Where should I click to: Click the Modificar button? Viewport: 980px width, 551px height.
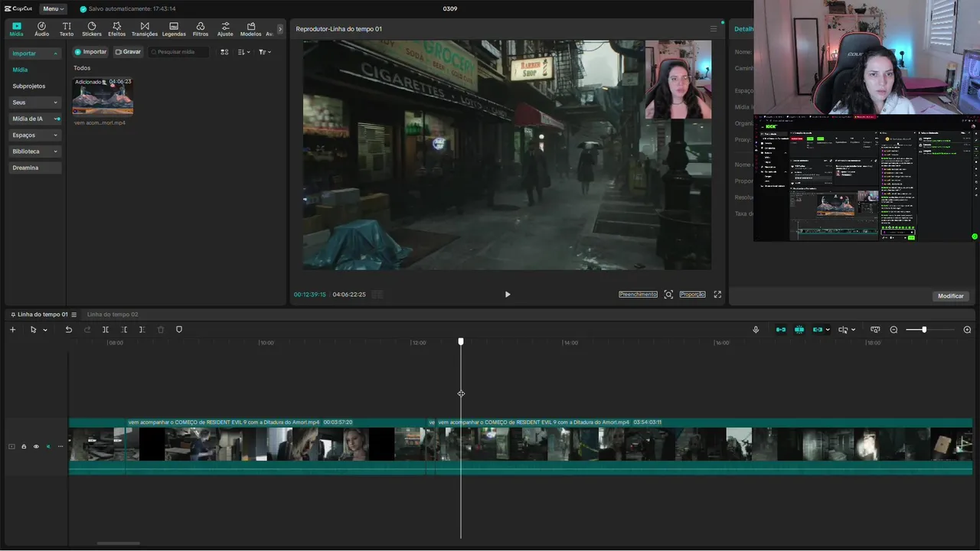click(950, 296)
